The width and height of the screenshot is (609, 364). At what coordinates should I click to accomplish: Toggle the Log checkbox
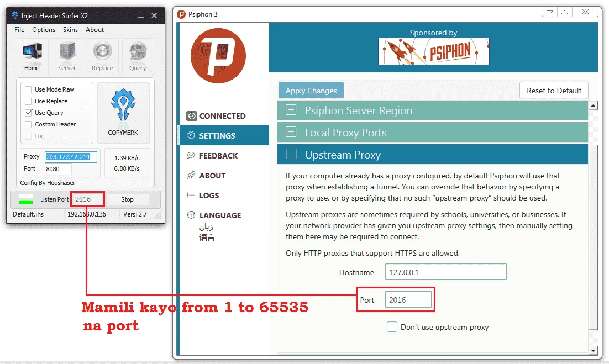click(x=28, y=136)
